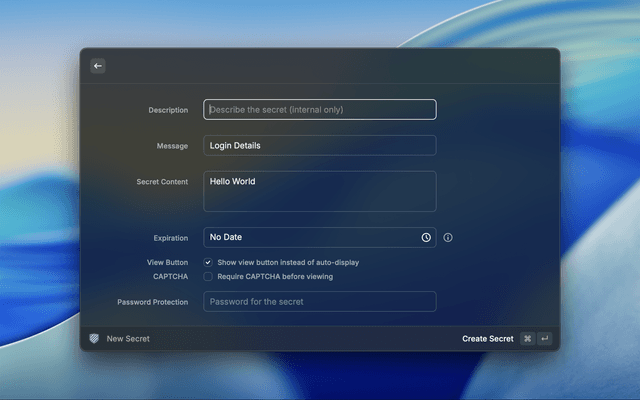Click the Secret Content label
The image size is (640, 400).
[x=162, y=182]
